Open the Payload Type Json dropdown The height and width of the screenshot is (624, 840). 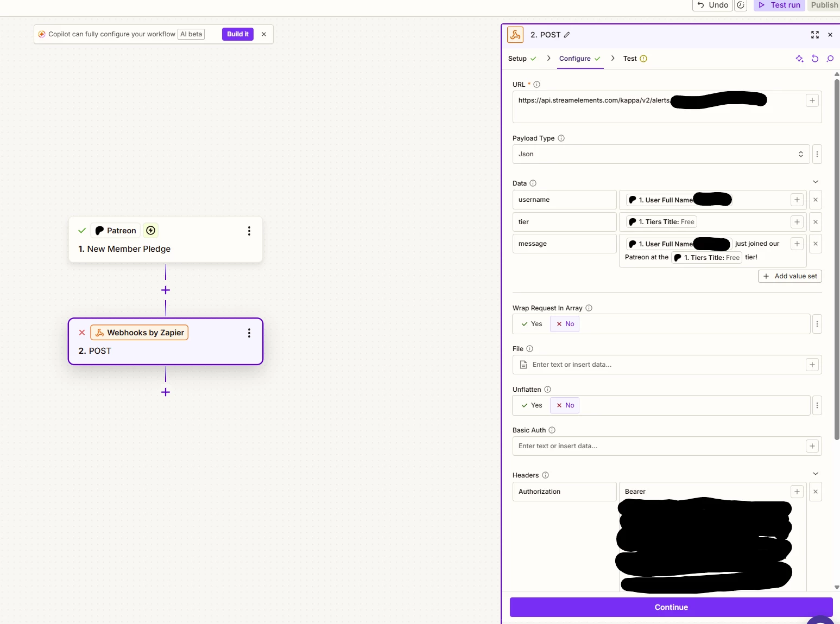(661, 154)
